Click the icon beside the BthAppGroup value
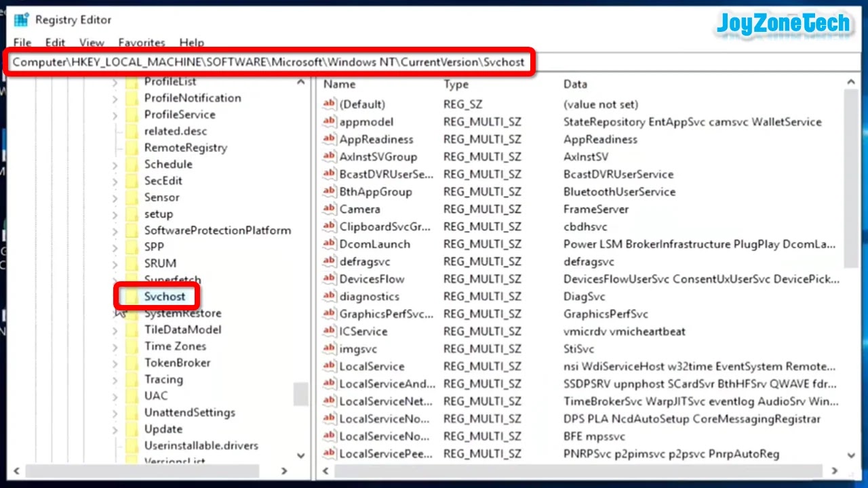This screenshot has height=488, width=868. [330, 191]
